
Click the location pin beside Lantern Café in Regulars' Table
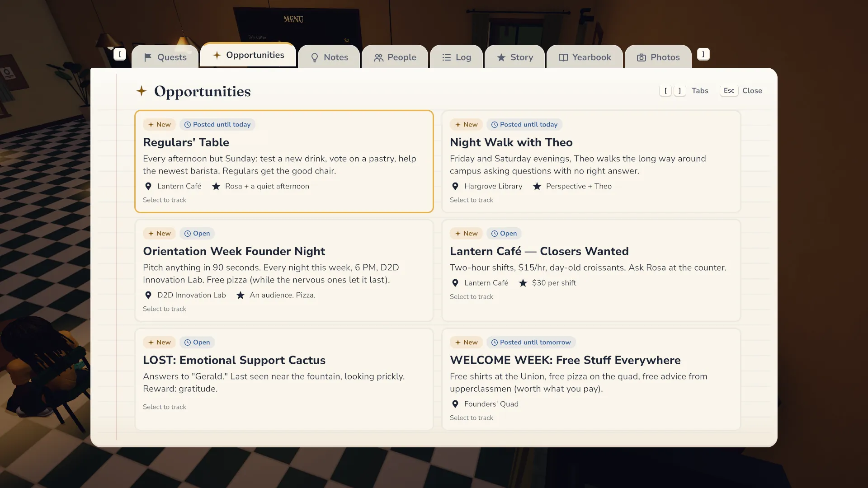coord(148,186)
